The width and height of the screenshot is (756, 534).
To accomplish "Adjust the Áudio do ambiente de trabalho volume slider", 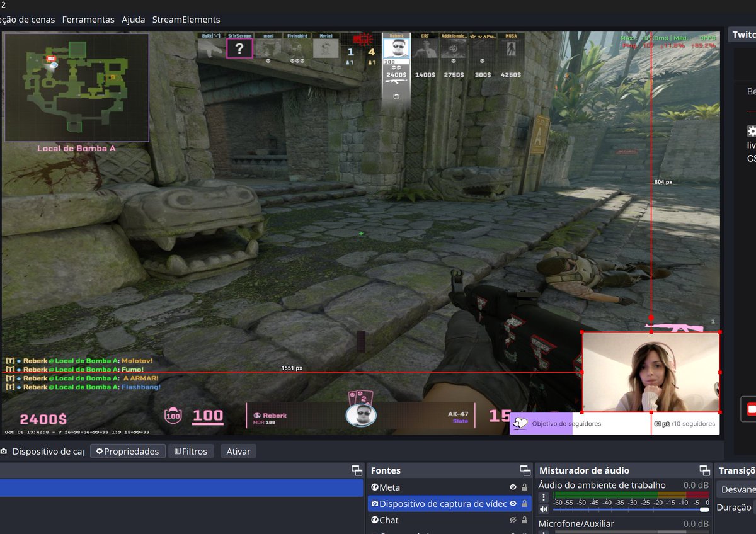I will click(x=631, y=509).
